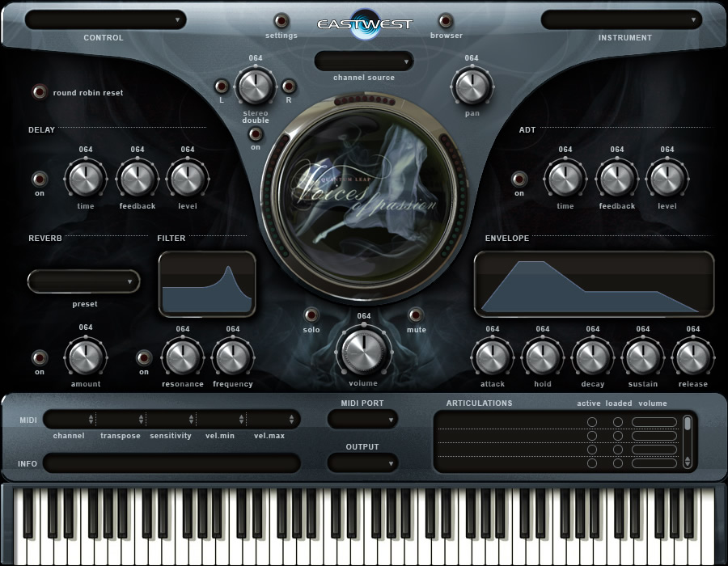Open the CONTROL selector at top left
728x566 pixels.
click(x=103, y=18)
